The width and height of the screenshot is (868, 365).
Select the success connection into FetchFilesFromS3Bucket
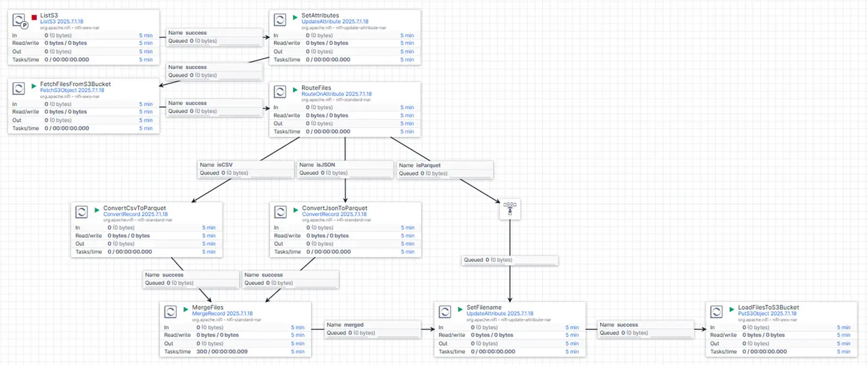coord(214,71)
